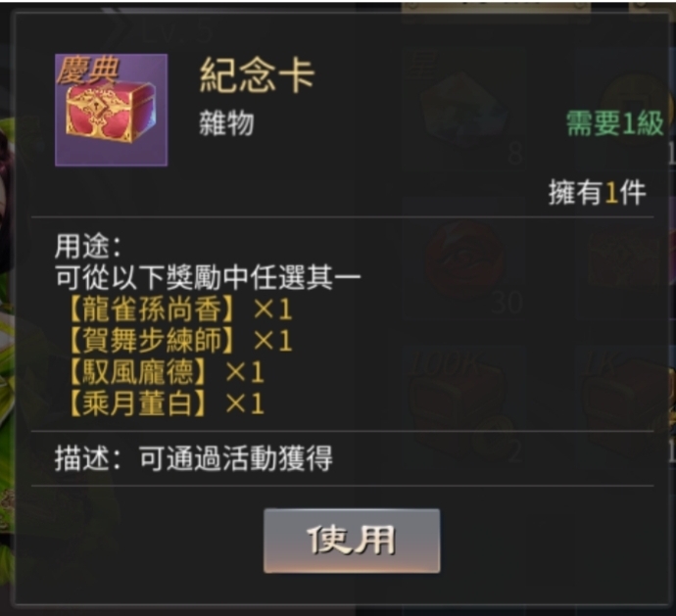Choose the 賀舞步練師 reward line
676x616 pixels.
click(180, 341)
